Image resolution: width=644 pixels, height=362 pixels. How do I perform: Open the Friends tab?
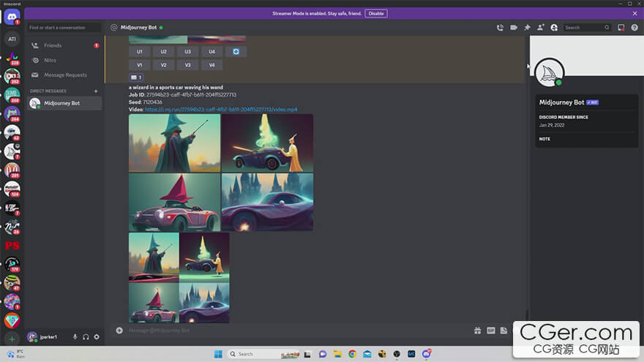coord(64,45)
